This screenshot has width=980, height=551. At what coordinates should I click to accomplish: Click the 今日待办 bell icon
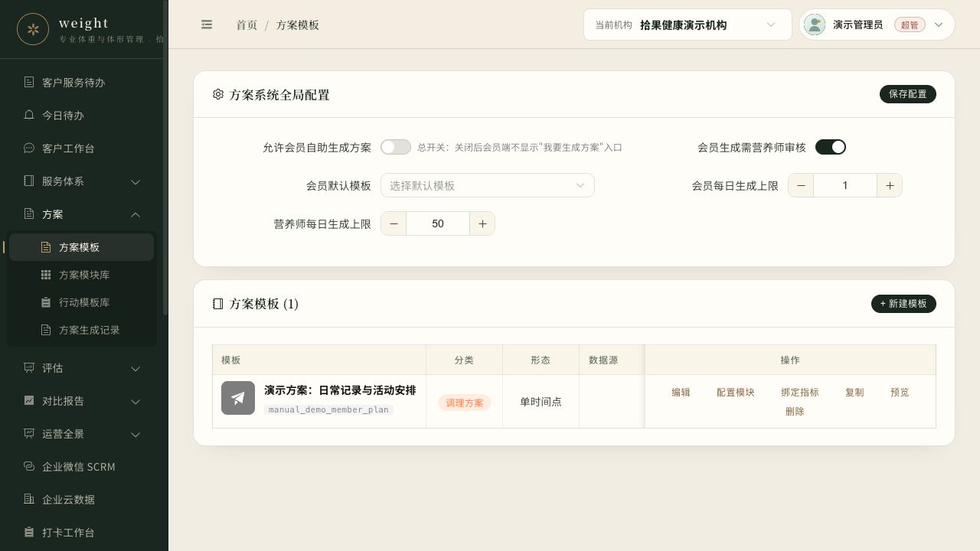(x=29, y=115)
